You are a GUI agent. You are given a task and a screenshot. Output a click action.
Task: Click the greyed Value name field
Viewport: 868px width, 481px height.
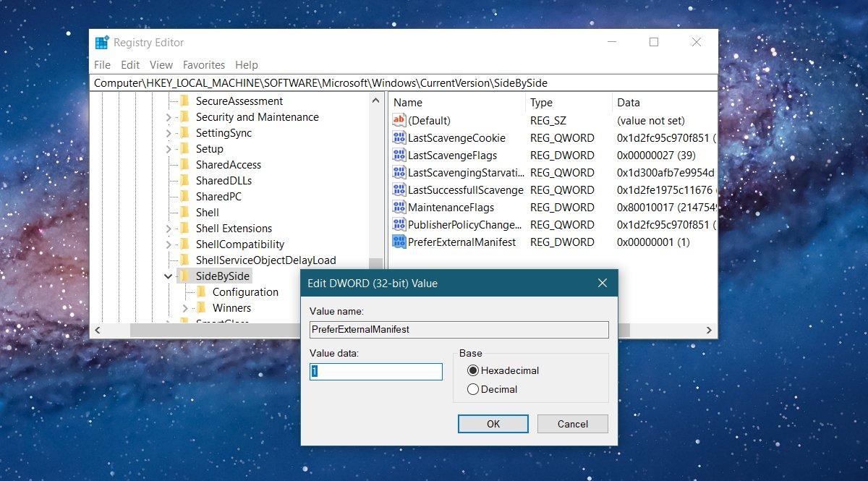[459, 330]
